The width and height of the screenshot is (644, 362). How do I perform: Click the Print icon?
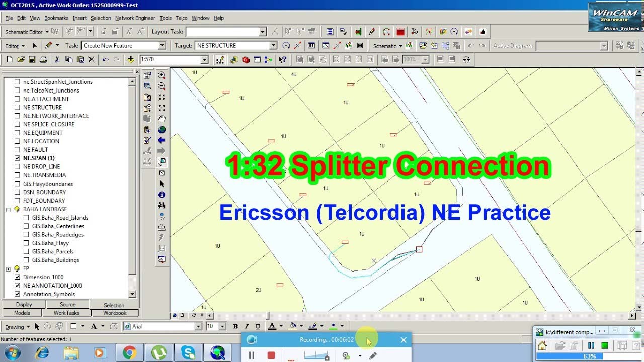point(43,59)
